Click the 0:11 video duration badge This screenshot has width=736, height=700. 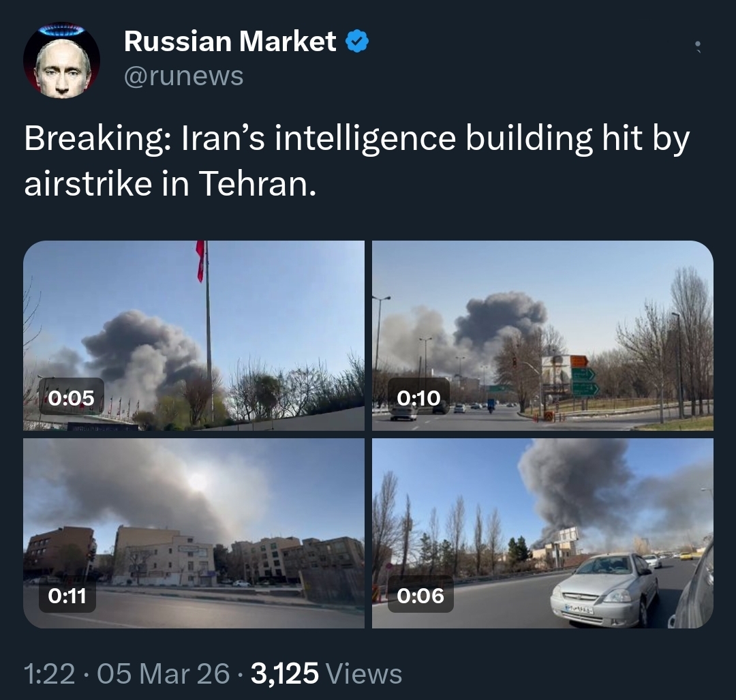[x=67, y=595]
